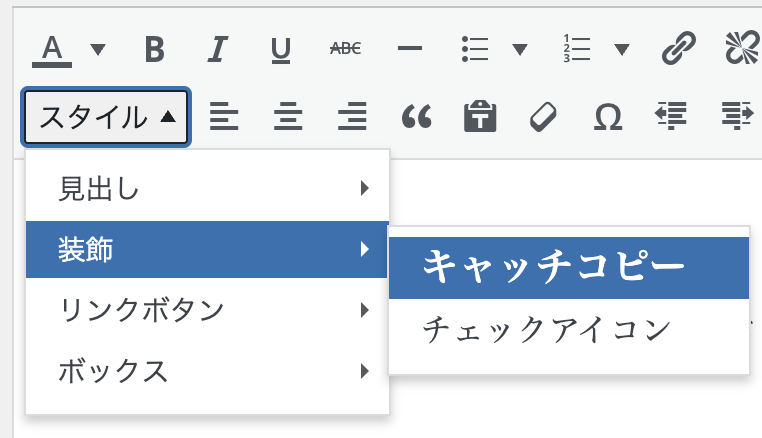762x438 pixels.
Task: Align text to the left
Action: 224,117
